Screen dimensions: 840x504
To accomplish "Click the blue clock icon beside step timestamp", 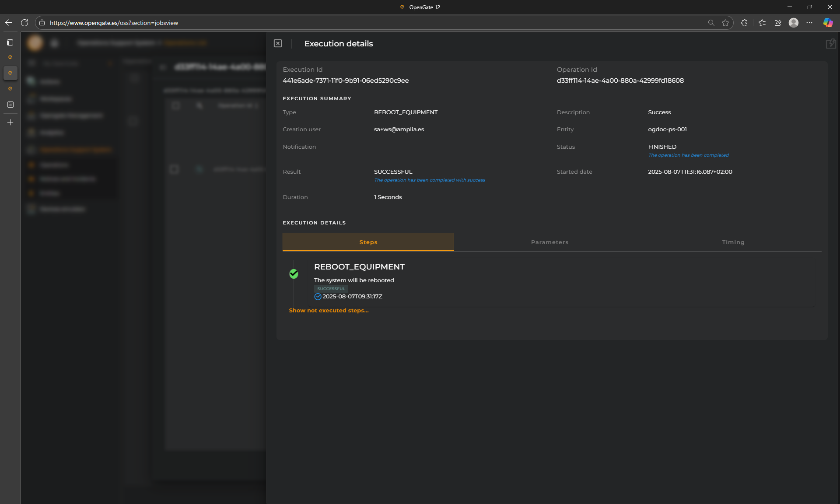I will pyautogui.click(x=318, y=297).
